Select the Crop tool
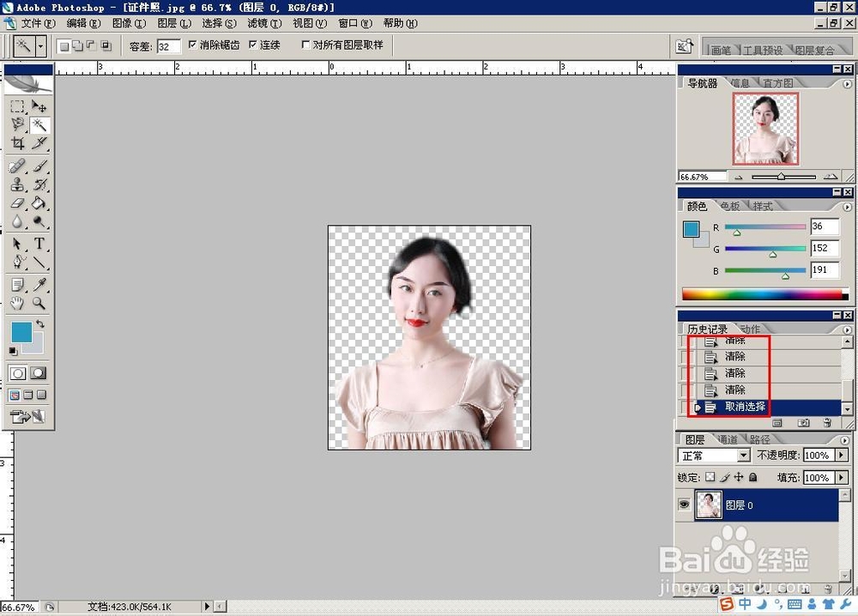The image size is (858, 616). 19,143
